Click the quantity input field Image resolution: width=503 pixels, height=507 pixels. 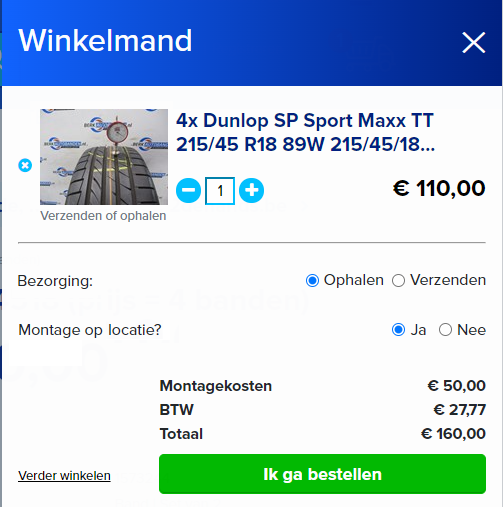(220, 191)
